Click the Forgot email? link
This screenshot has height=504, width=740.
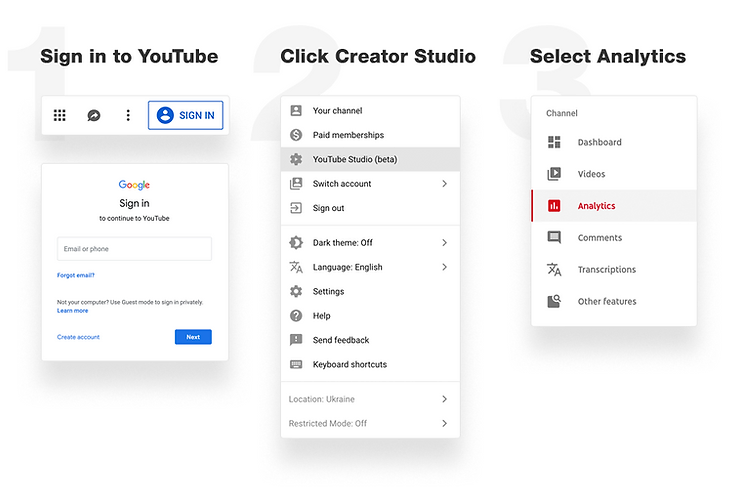76,275
